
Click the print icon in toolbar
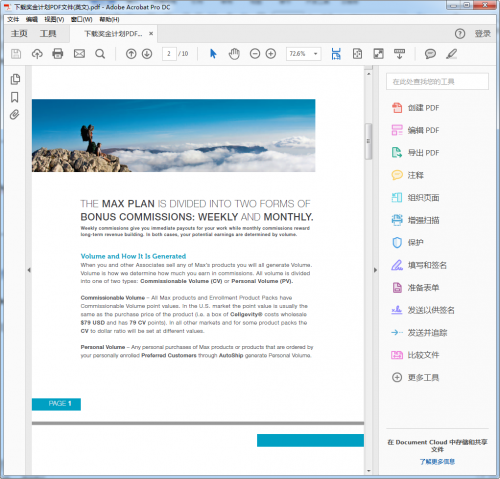[x=58, y=54]
